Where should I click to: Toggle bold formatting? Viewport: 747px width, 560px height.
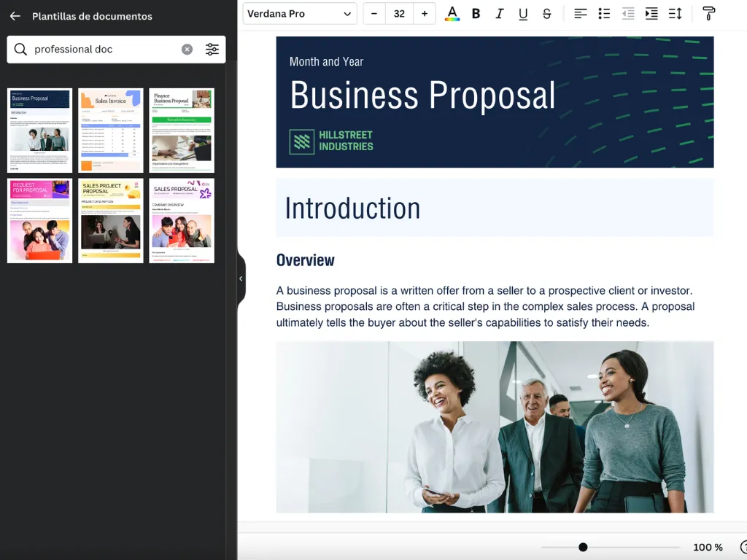[476, 14]
